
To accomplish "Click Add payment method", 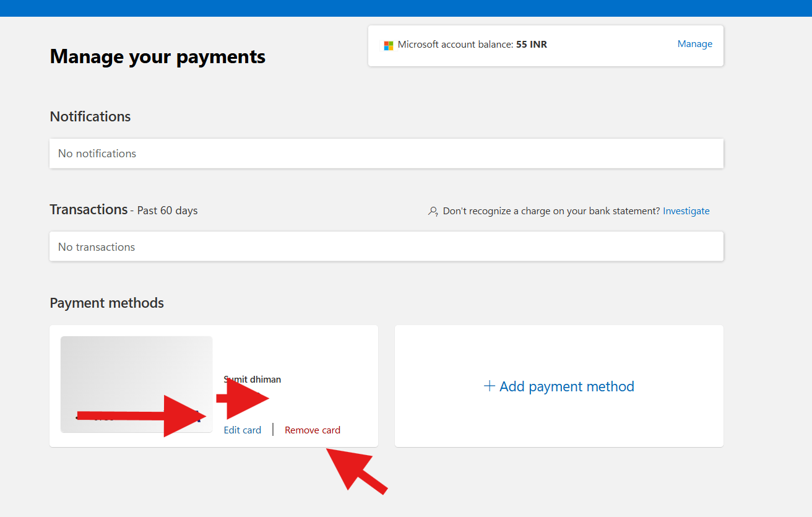I will pos(559,386).
